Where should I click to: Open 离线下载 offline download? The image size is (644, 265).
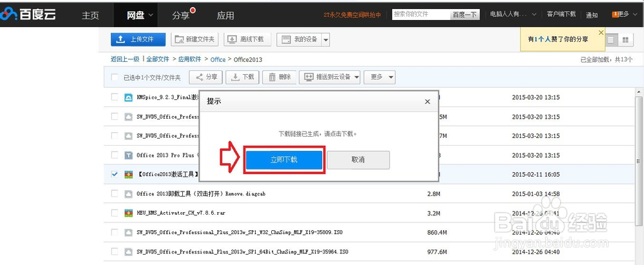(x=247, y=39)
